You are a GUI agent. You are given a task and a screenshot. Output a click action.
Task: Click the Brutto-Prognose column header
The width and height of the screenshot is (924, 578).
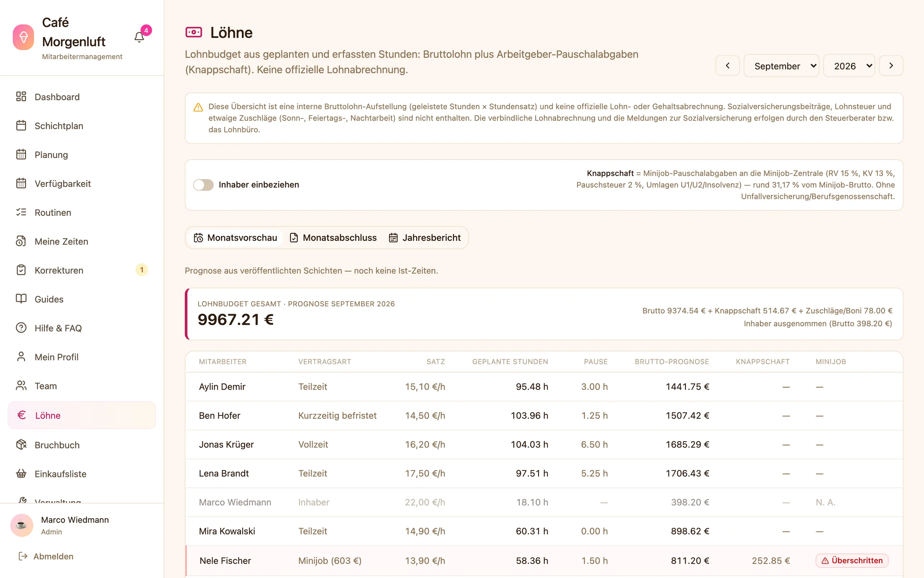[672, 361]
